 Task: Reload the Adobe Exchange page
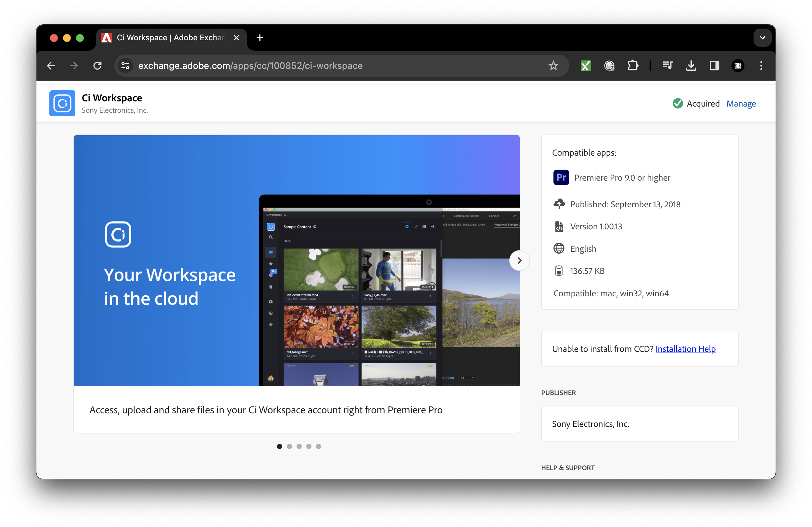tap(97, 66)
